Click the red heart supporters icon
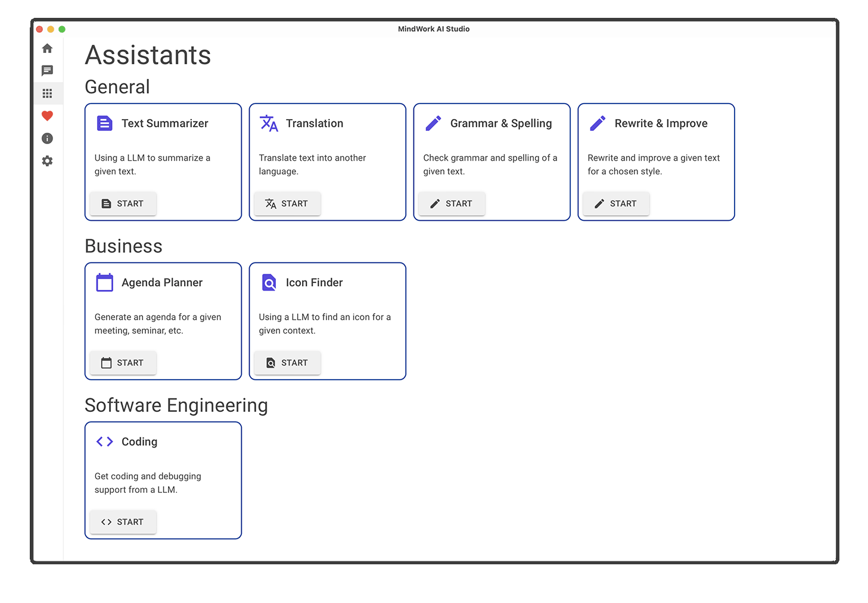 point(48,116)
